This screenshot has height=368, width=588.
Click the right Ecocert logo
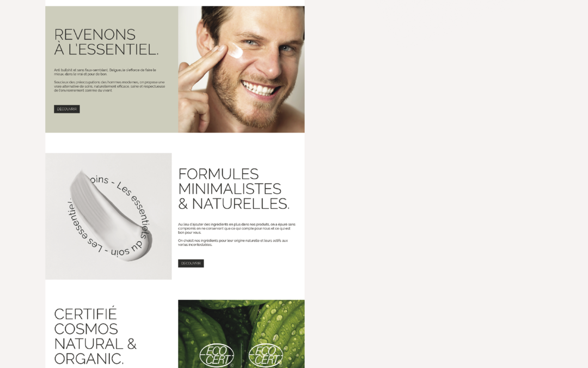pyautogui.click(x=266, y=355)
